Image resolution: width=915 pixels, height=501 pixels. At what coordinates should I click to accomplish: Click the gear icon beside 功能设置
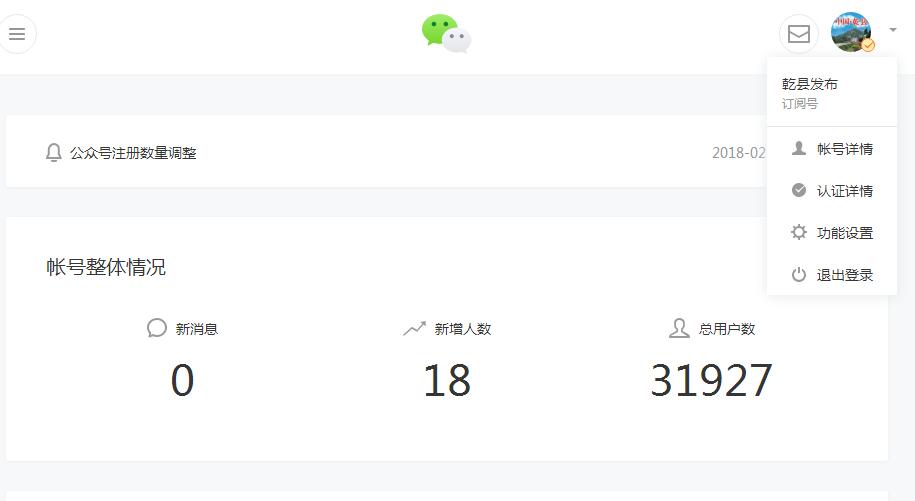(798, 232)
